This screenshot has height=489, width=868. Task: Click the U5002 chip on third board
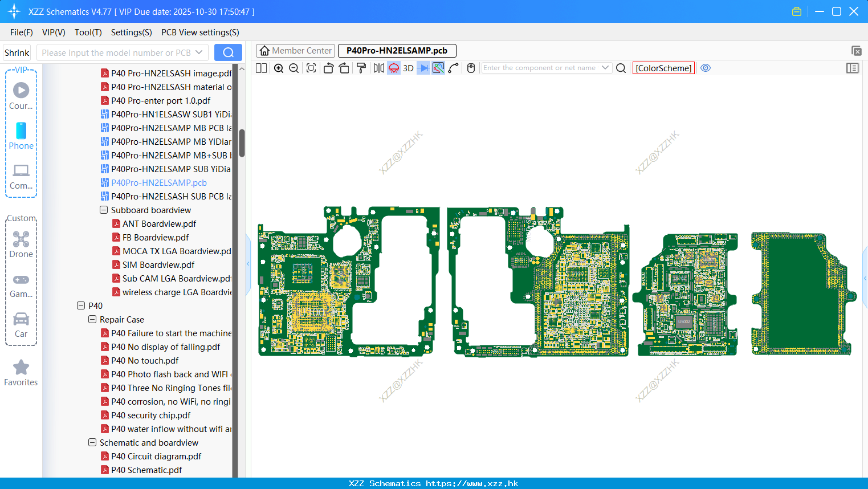point(684,321)
